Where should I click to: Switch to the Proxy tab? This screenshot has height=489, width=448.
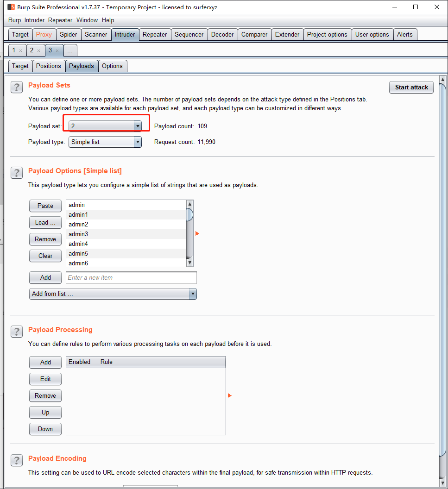pyautogui.click(x=44, y=34)
